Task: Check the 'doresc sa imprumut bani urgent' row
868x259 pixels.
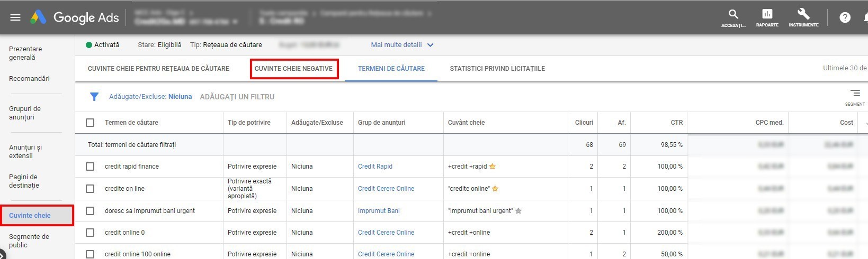Action: point(90,211)
